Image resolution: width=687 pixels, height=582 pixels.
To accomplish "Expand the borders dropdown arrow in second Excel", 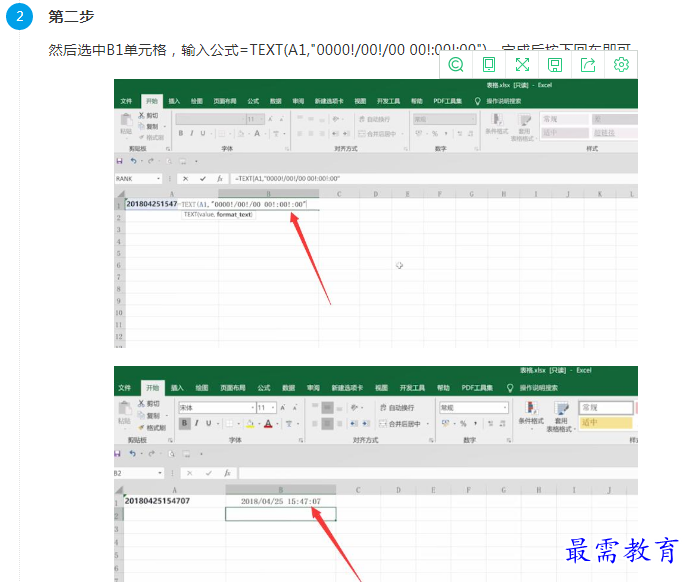I will pyautogui.click(x=238, y=424).
